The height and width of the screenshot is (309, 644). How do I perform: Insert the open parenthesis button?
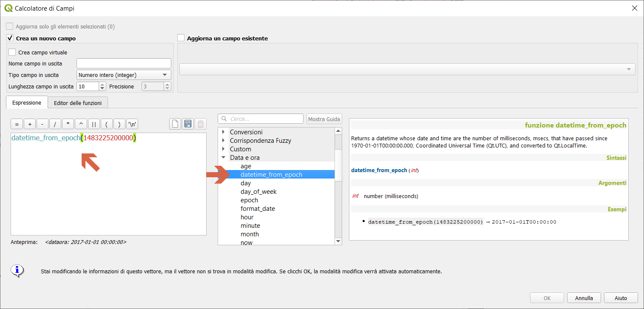pyautogui.click(x=106, y=124)
